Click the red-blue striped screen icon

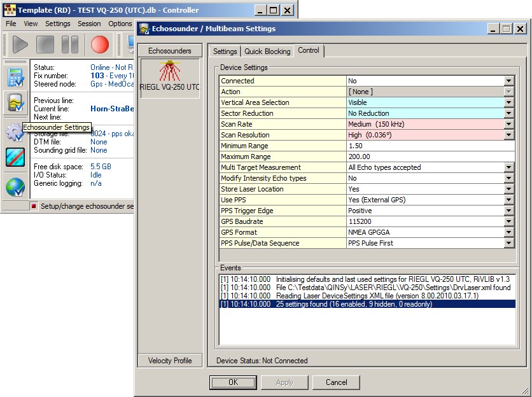tap(15, 158)
